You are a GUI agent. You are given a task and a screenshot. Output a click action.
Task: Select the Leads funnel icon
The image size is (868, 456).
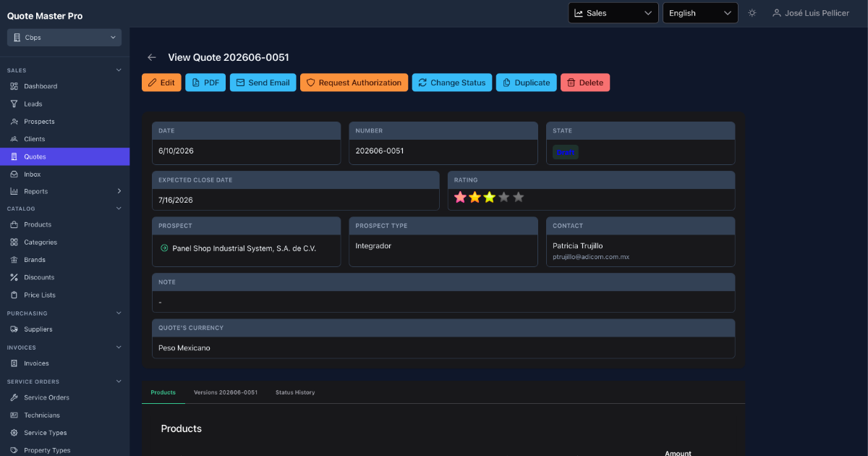click(x=14, y=104)
